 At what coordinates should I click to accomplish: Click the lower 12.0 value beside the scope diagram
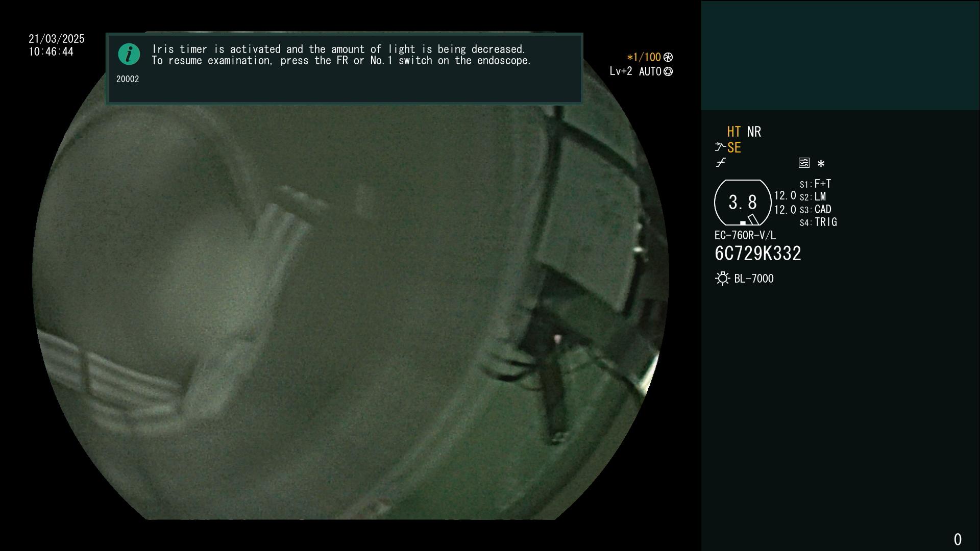point(785,210)
